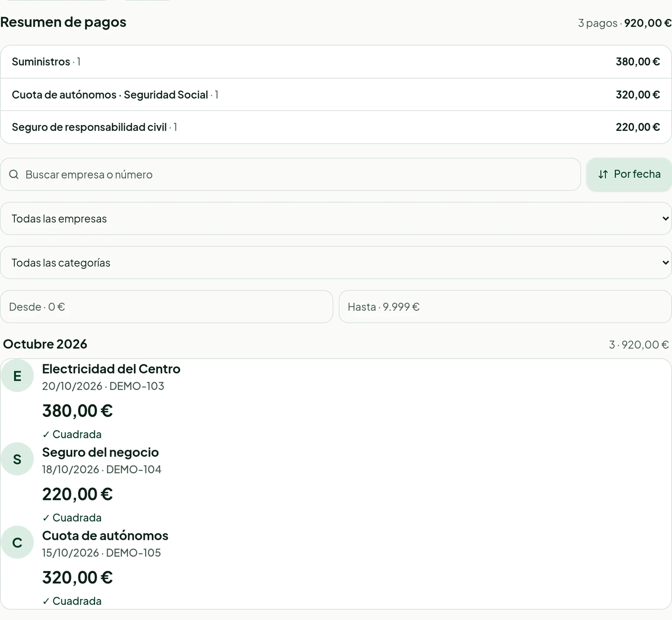This screenshot has width=672, height=620.
Task: Click 18/10/2026 · DEMO-104 reference
Action: pyautogui.click(x=102, y=469)
